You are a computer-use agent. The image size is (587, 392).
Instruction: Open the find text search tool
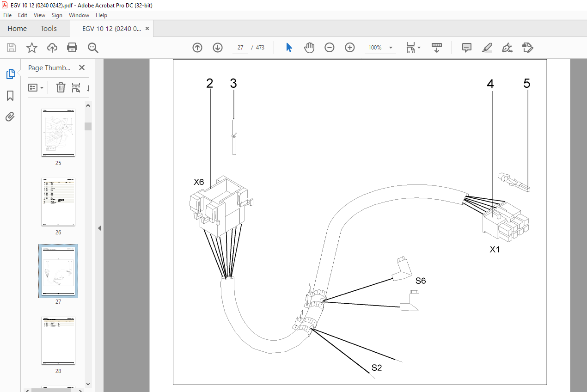[93, 48]
